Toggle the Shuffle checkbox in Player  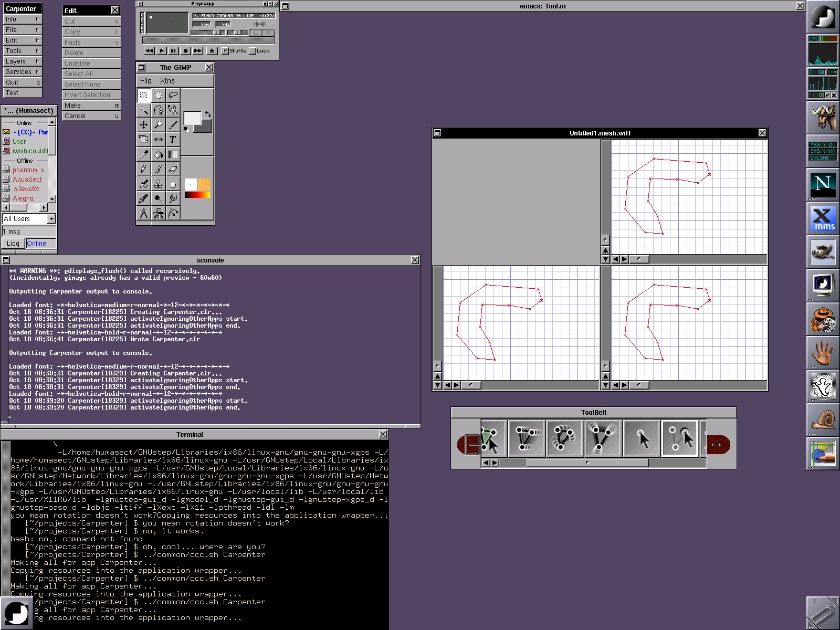coord(226,51)
